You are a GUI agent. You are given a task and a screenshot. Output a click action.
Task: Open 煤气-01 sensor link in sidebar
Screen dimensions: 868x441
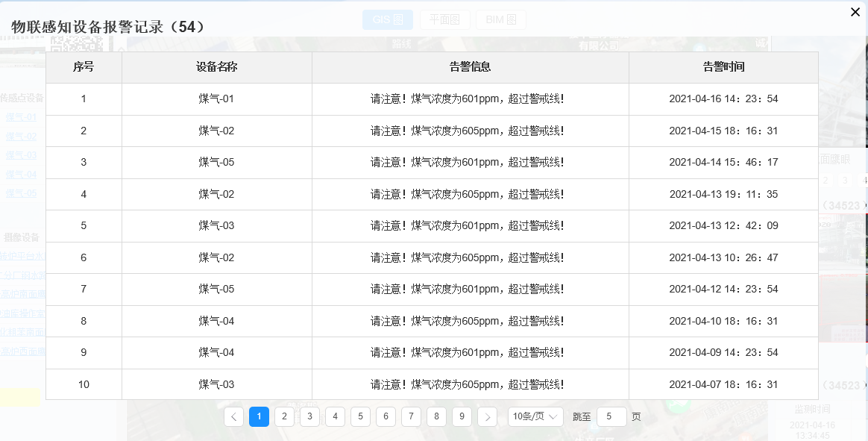point(21,117)
